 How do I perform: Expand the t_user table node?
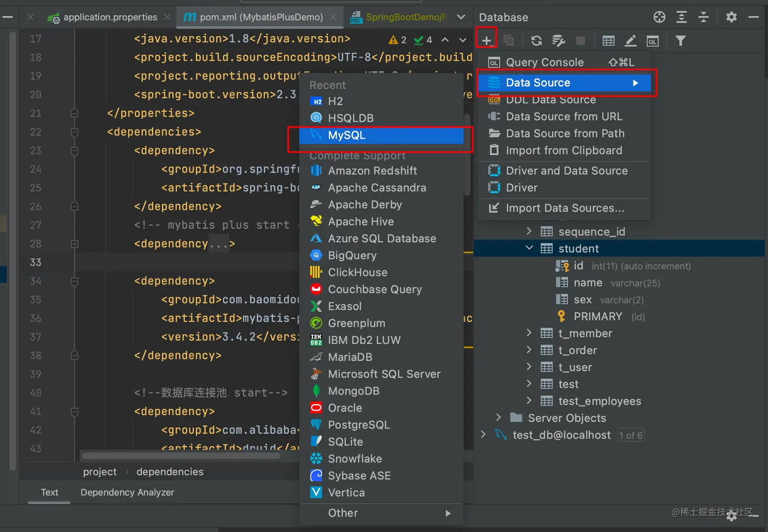529,367
